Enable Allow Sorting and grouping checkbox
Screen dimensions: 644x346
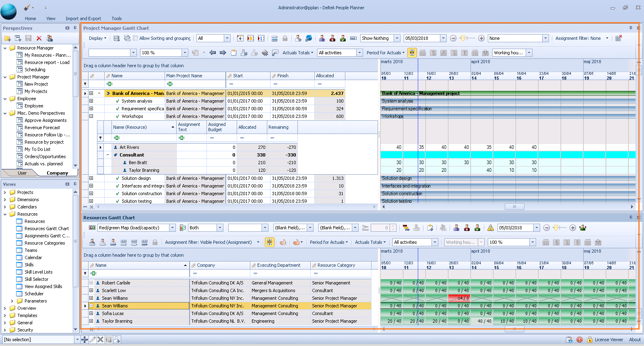coord(136,38)
